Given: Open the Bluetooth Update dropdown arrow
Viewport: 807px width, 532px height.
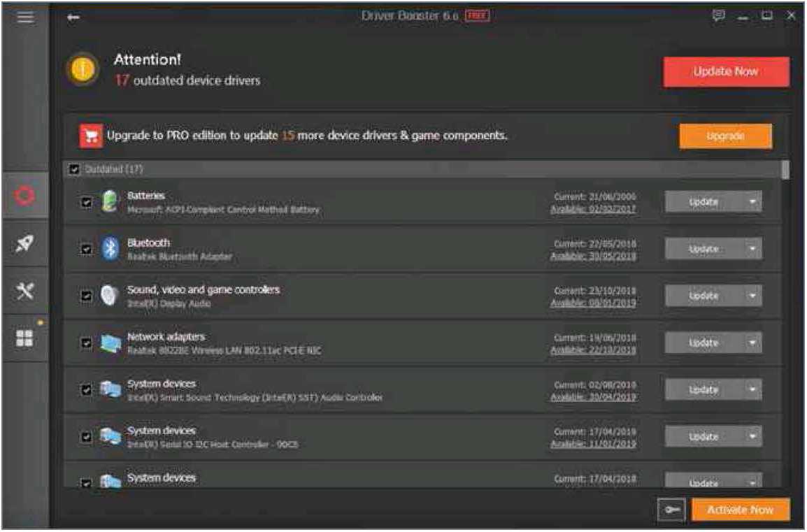Looking at the screenshot, I should click(x=752, y=249).
